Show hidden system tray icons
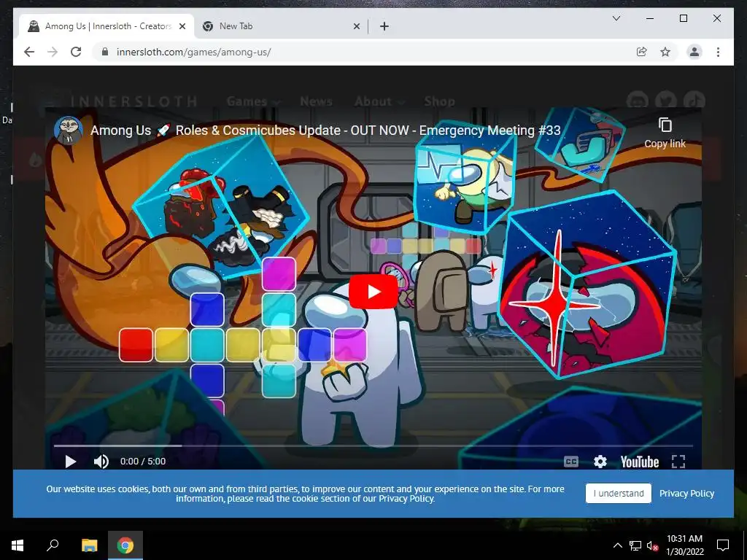747x560 pixels. [x=617, y=545]
